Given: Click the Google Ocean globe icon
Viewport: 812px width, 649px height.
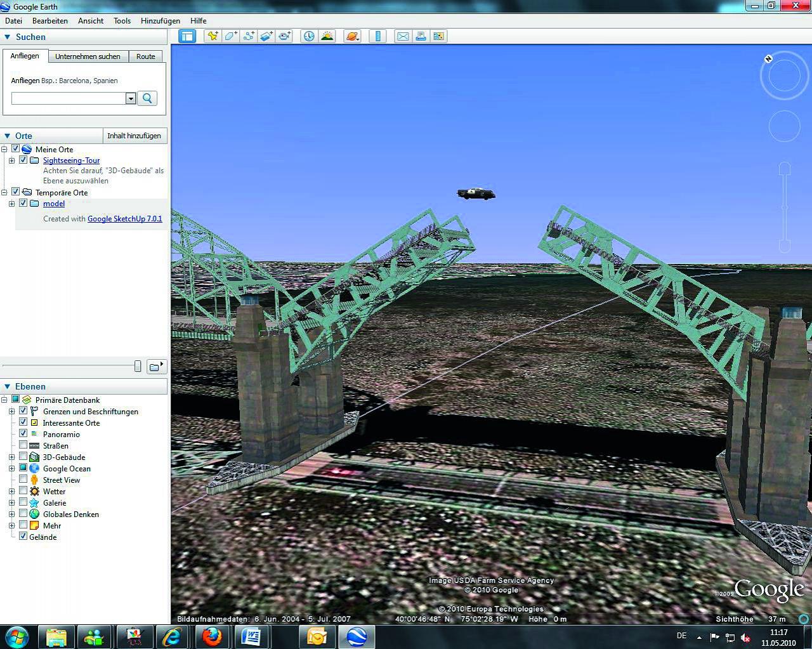Looking at the screenshot, I should click(34, 469).
